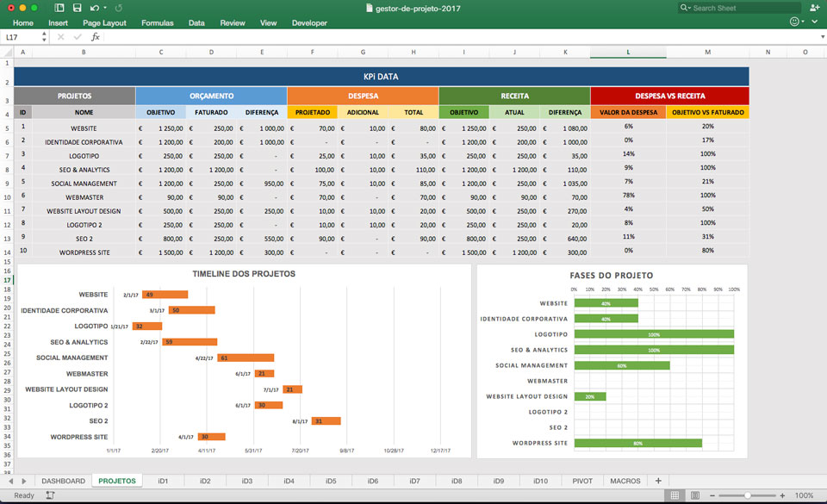Switch to the iD5 sheet tab
The width and height of the screenshot is (827, 504).
coord(331,481)
